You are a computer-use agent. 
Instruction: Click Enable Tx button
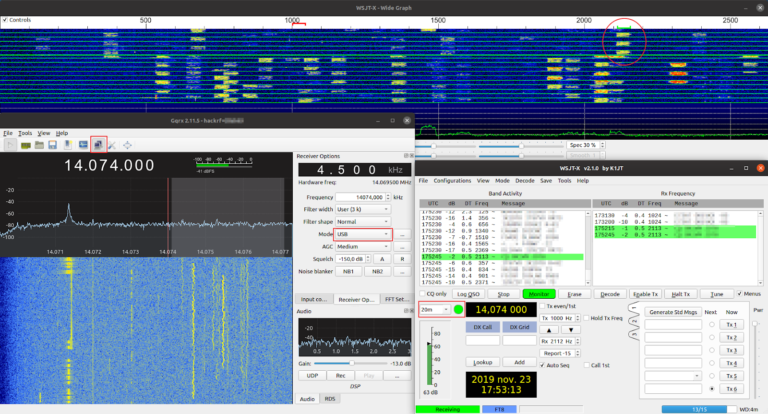point(646,294)
